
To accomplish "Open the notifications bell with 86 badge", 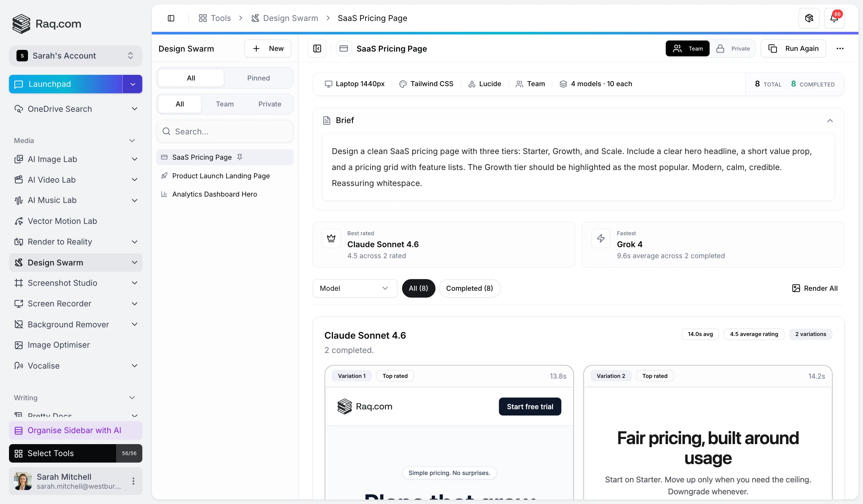I will [835, 18].
